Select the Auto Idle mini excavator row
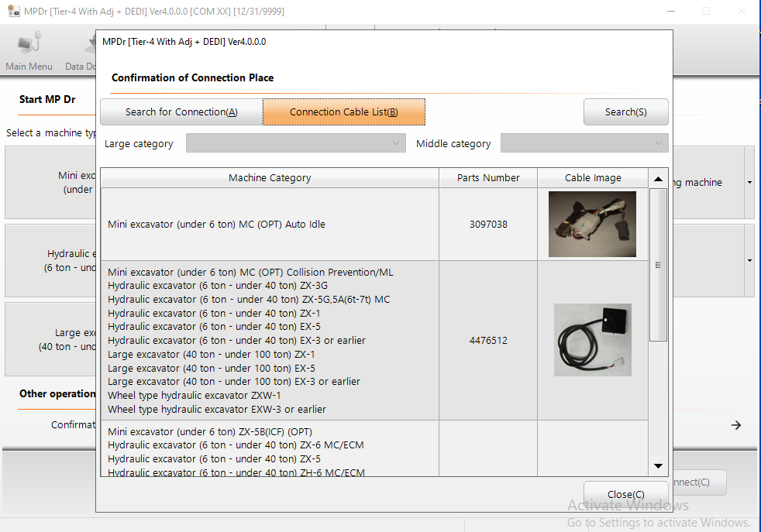Viewport: 761px width, 532px height. 270,225
